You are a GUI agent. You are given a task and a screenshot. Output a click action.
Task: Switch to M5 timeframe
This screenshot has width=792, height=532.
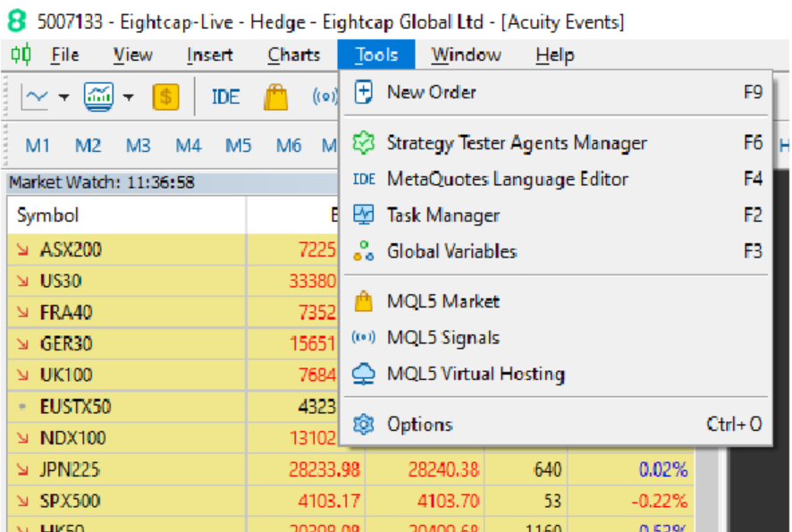(239, 146)
